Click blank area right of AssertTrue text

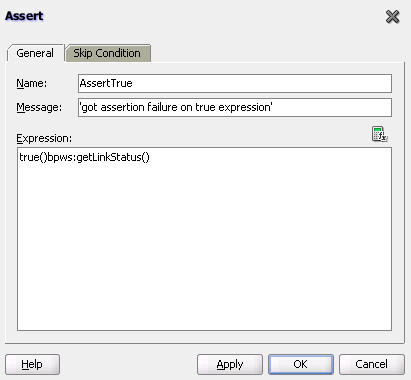[260, 83]
